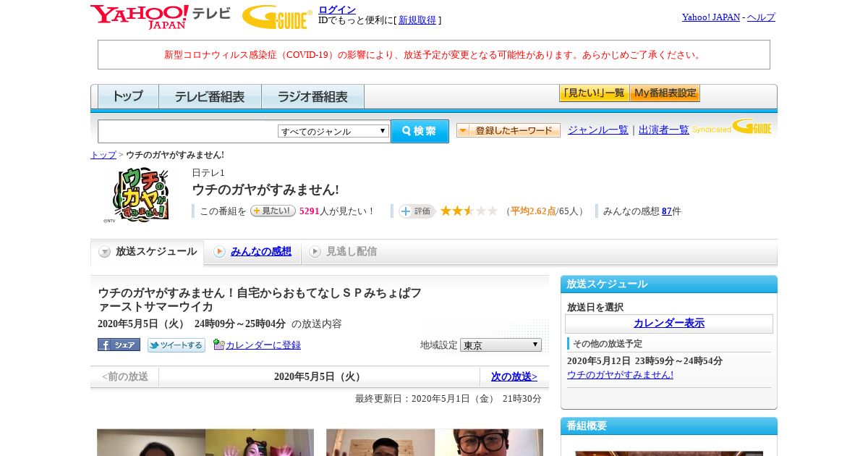
Task: Go to Yahoo! JAPAN link at top right
Action: click(x=711, y=17)
